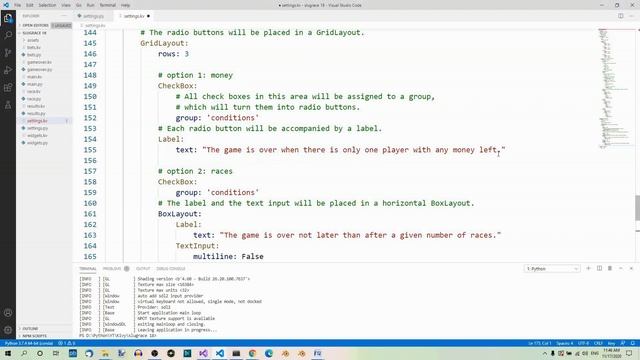640x360 pixels.
Task: Open the Search view in the activity bar
Action: point(8,35)
